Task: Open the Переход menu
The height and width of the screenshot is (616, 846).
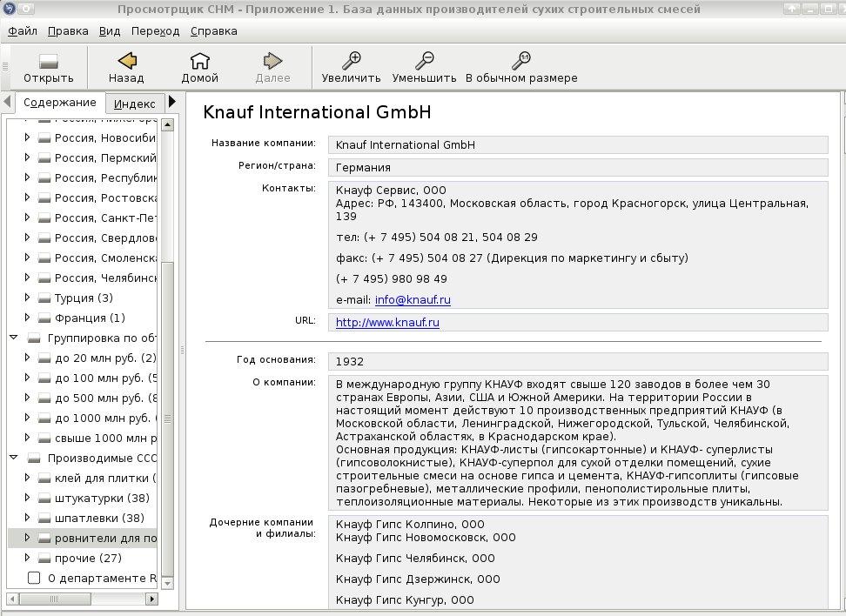Action: (x=156, y=31)
